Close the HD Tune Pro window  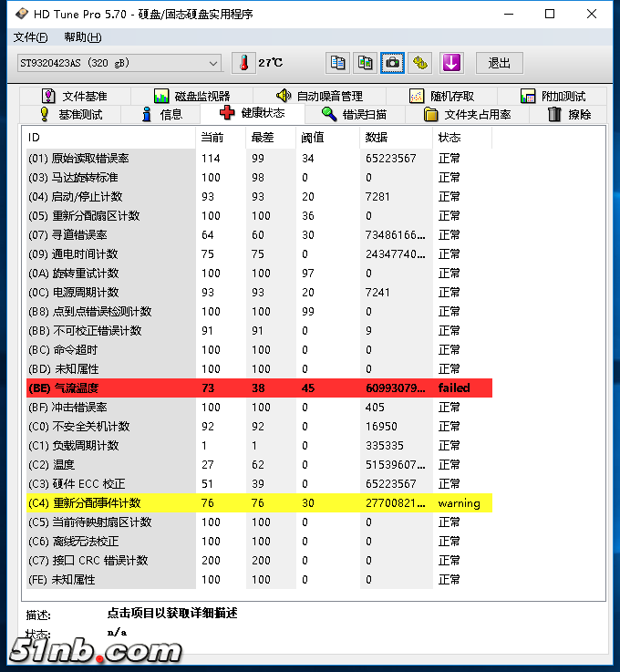point(592,15)
